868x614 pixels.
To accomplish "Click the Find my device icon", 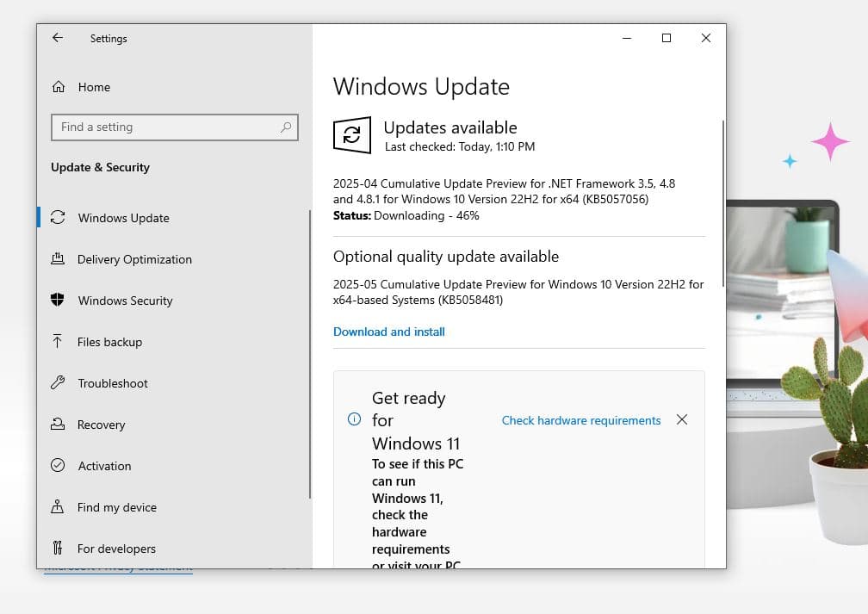I will pos(58,507).
